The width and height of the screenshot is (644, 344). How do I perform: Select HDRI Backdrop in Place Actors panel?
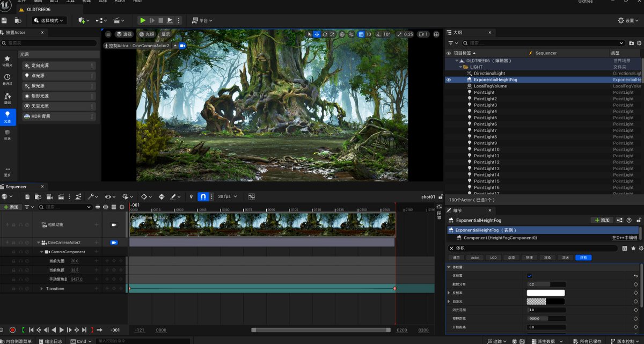coord(58,116)
